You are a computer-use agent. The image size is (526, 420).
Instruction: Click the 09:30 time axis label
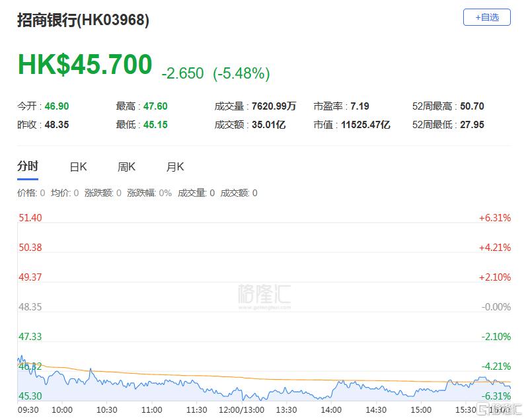coord(28,410)
